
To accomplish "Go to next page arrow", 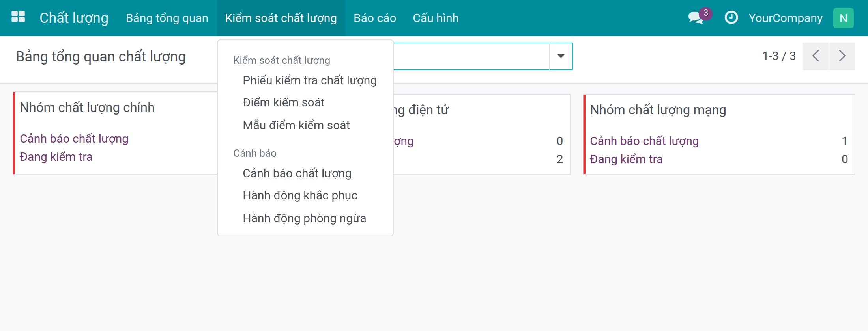I will [842, 56].
